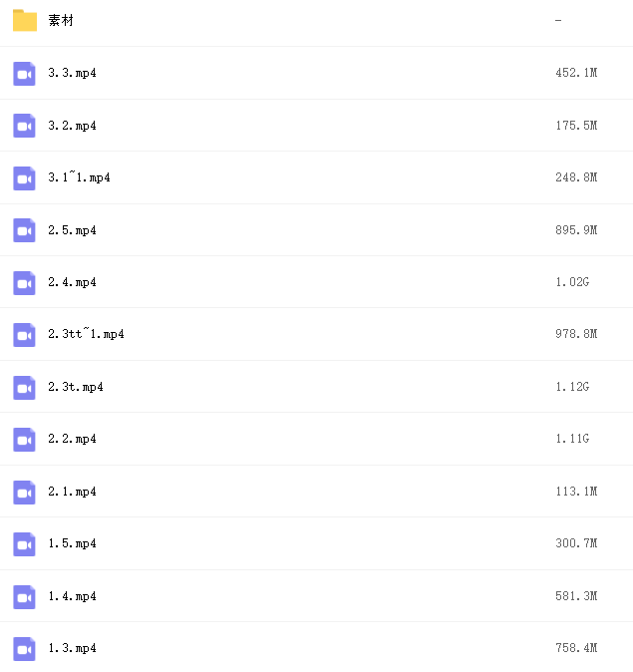Click the video icon for 3.2.mp4
This screenshot has width=633, height=672.
(x=24, y=126)
